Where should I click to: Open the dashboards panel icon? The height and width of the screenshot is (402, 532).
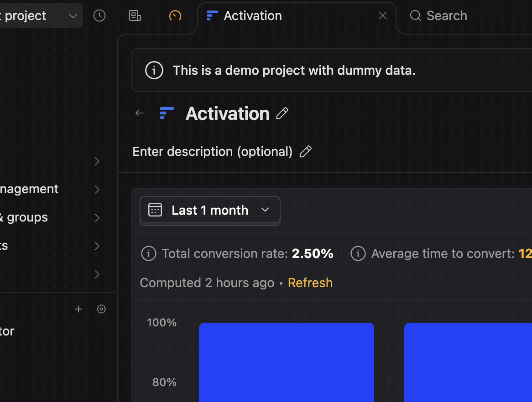[x=135, y=15]
